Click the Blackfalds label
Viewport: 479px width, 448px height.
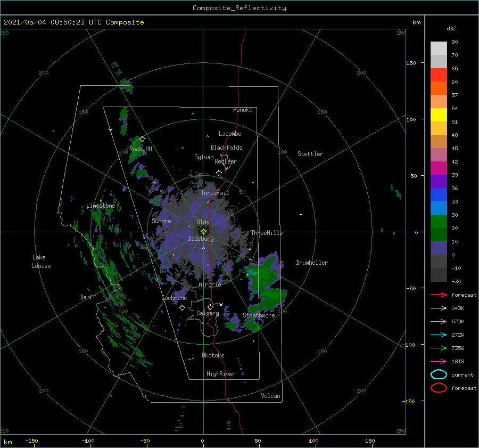tap(226, 148)
